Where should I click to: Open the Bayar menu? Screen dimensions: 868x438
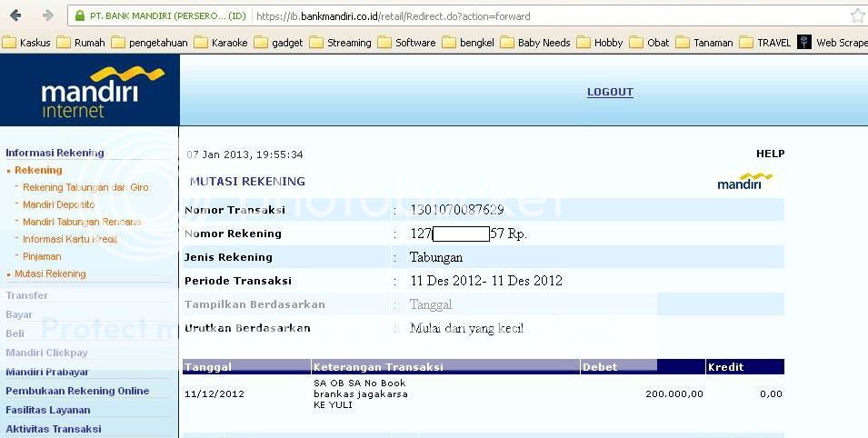point(19,314)
